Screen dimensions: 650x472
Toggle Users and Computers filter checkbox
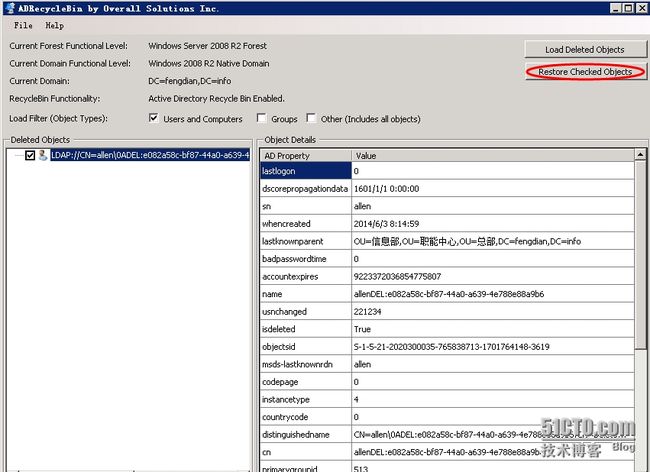coord(153,118)
